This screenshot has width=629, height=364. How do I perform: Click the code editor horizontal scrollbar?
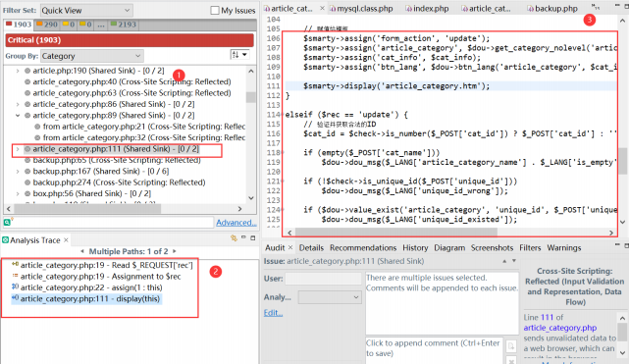click(396, 233)
